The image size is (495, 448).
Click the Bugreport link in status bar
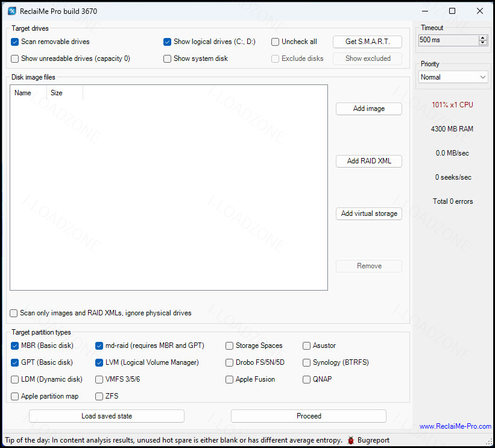click(x=373, y=440)
